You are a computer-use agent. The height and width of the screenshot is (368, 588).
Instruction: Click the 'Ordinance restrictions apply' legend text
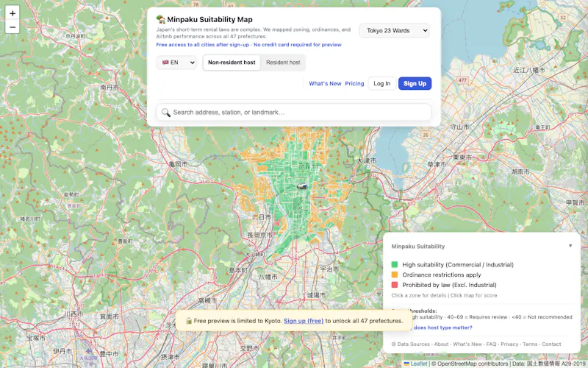(442, 275)
